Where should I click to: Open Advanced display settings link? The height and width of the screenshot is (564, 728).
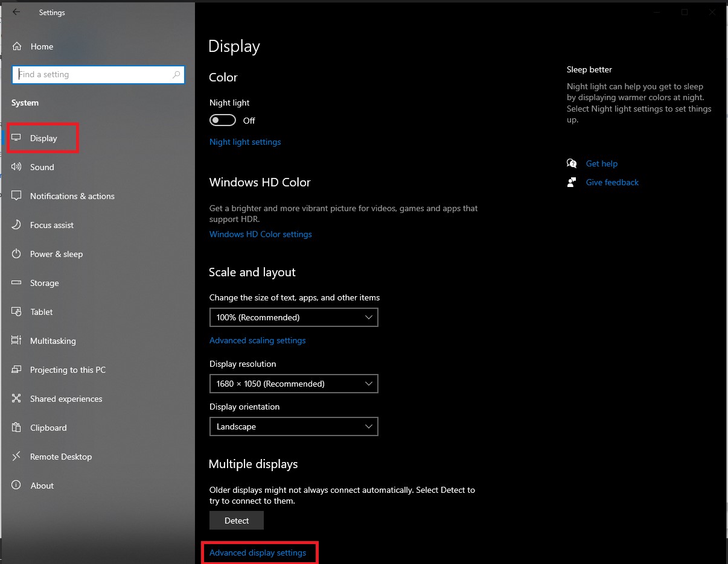tap(258, 553)
